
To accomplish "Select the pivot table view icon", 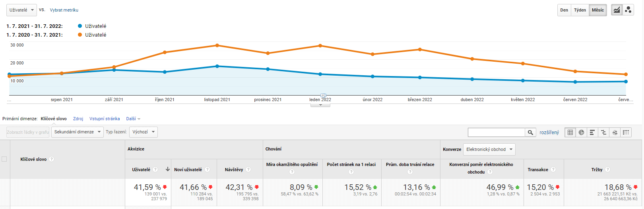I will 626,132.
